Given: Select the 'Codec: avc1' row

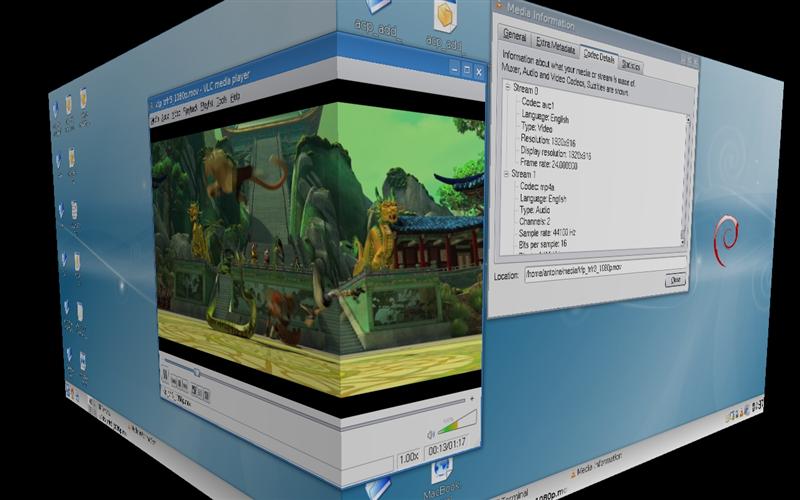Looking at the screenshot, I should (x=537, y=104).
